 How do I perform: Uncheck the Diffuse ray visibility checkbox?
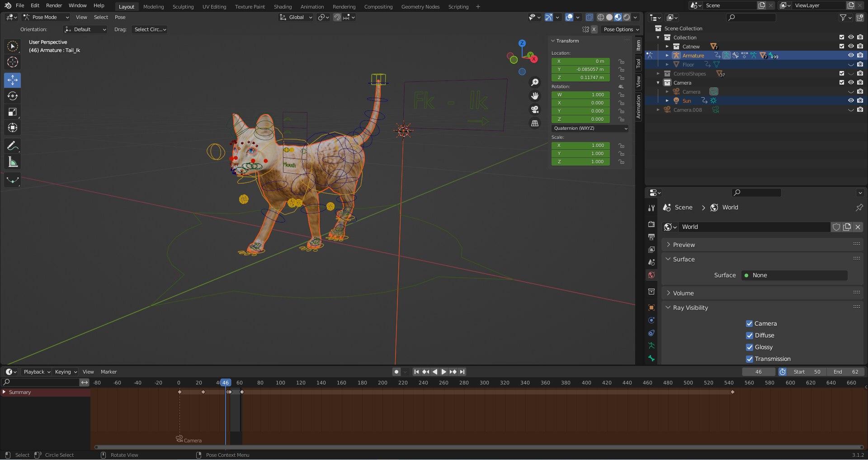click(x=749, y=335)
